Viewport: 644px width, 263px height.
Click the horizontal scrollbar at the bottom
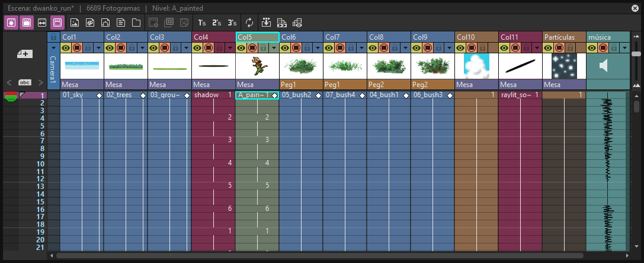tap(319, 256)
